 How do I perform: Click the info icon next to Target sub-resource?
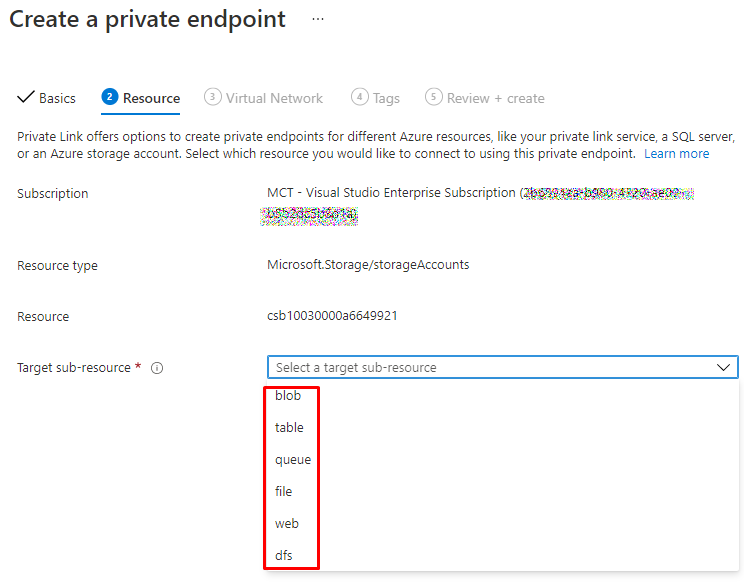pos(157,368)
